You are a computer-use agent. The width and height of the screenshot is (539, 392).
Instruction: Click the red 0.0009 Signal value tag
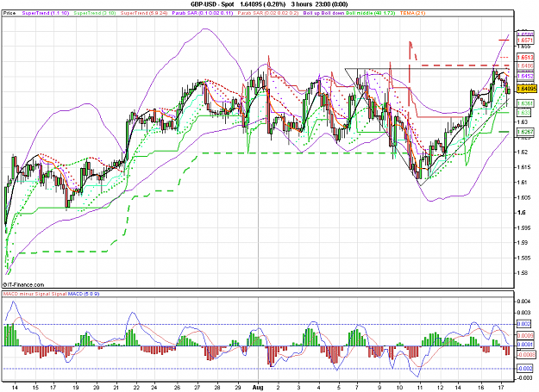click(x=525, y=335)
